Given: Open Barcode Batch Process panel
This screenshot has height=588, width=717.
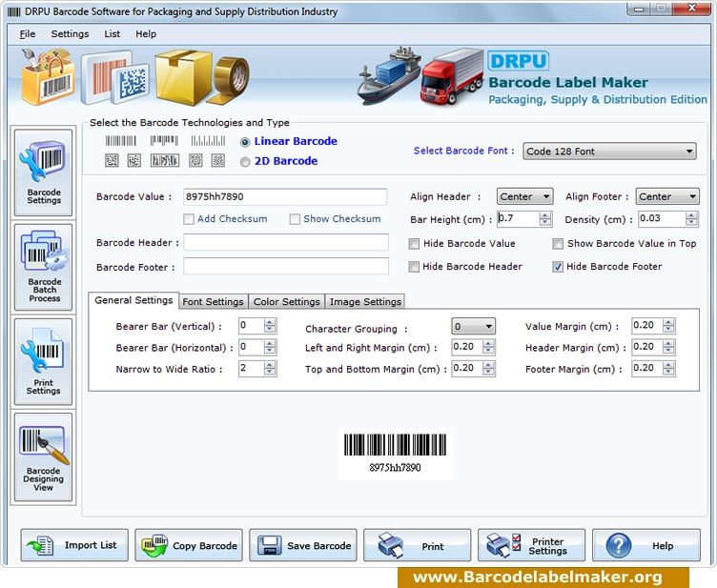Looking at the screenshot, I should click(44, 267).
